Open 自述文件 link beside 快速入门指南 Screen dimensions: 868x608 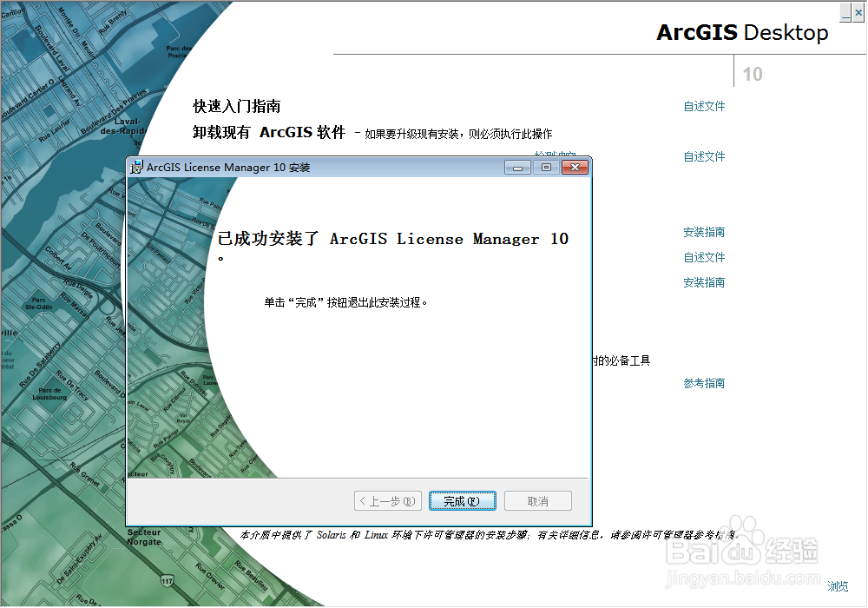(x=704, y=106)
